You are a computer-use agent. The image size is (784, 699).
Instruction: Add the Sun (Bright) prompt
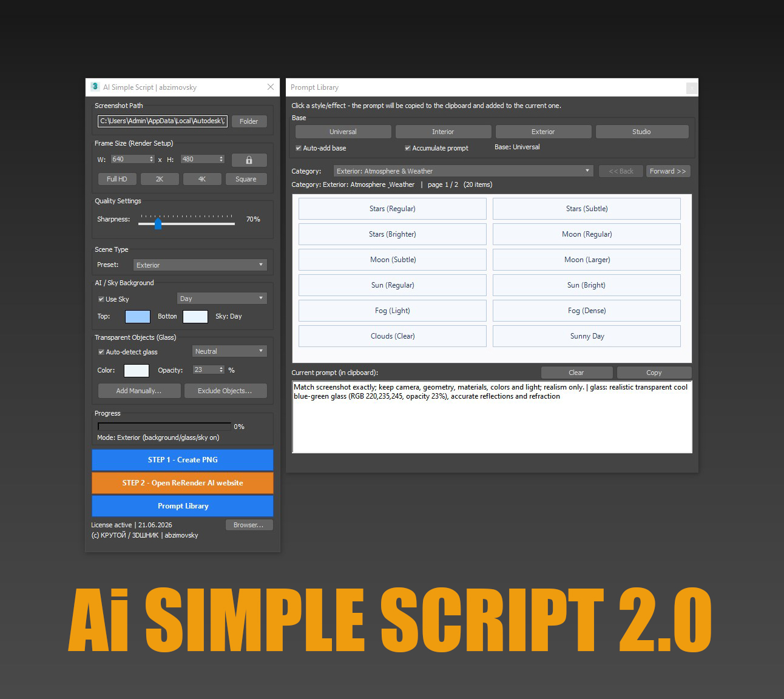pos(587,285)
